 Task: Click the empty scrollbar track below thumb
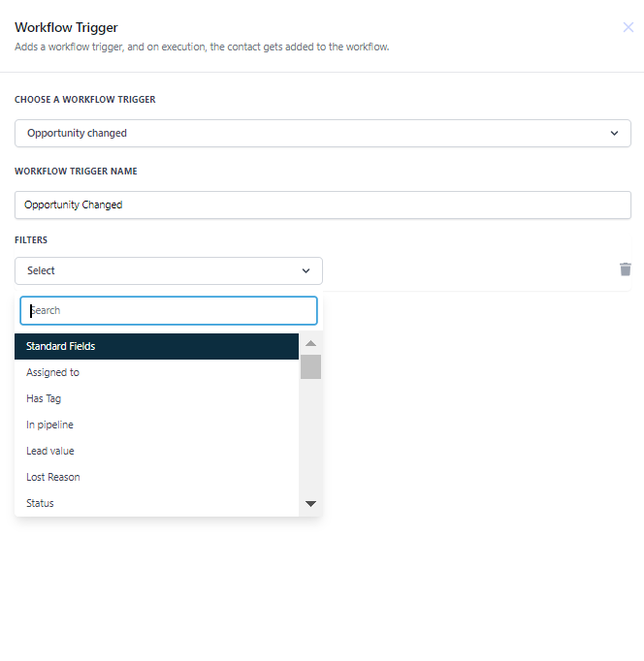point(310,436)
